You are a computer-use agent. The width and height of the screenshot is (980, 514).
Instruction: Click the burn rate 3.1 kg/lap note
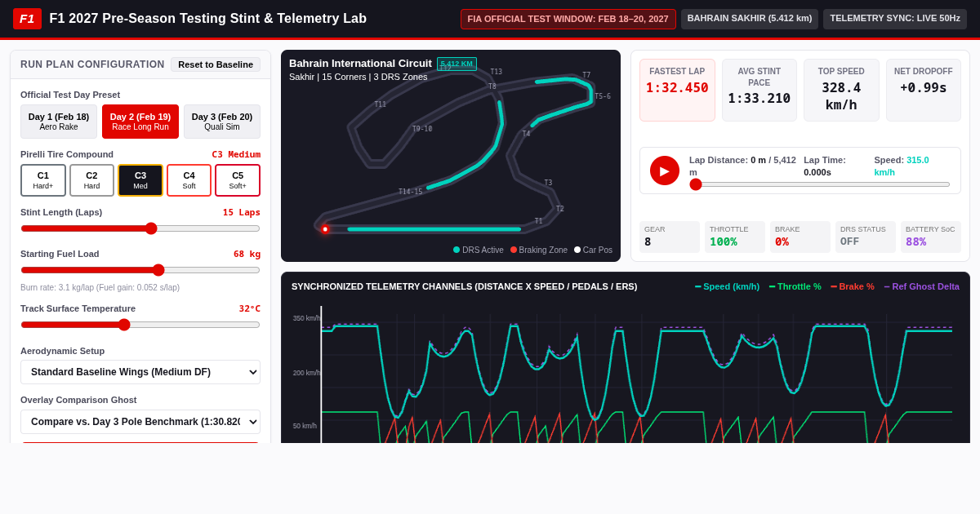(x=100, y=287)
